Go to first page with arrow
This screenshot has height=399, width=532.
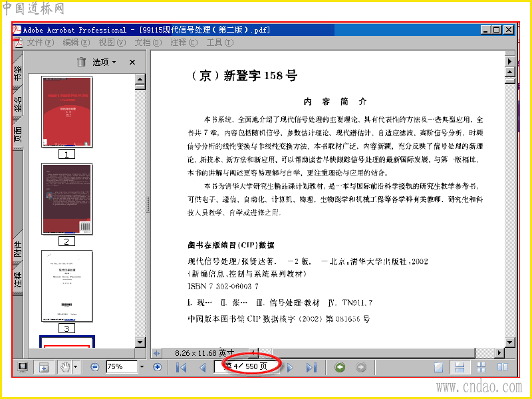181,368
